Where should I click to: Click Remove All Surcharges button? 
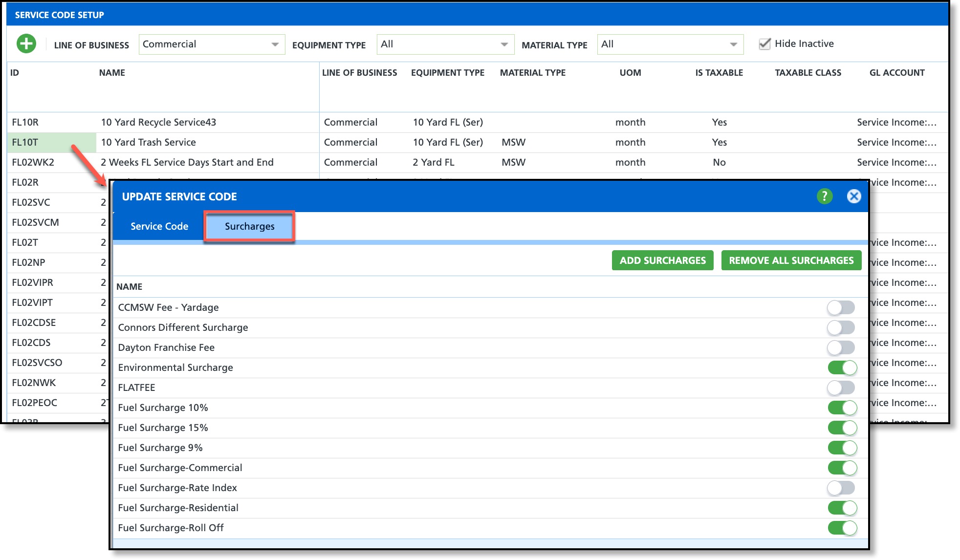[791, 260]
